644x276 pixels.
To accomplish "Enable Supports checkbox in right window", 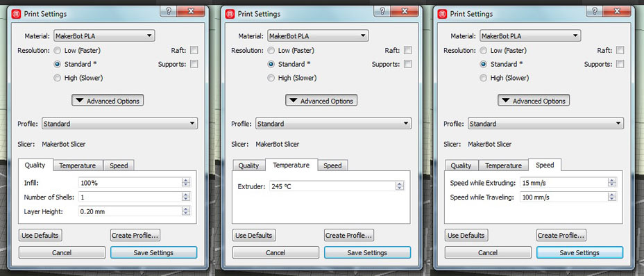I will (x=620, y=64).
